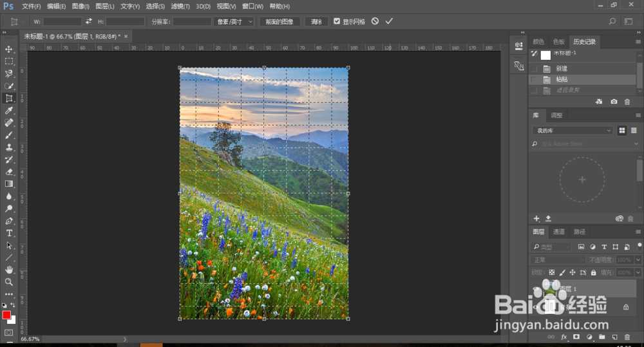This screenshot has width=644, height=347.
Task: Open fill value dropdown arrow
Action: coord(638,272)
